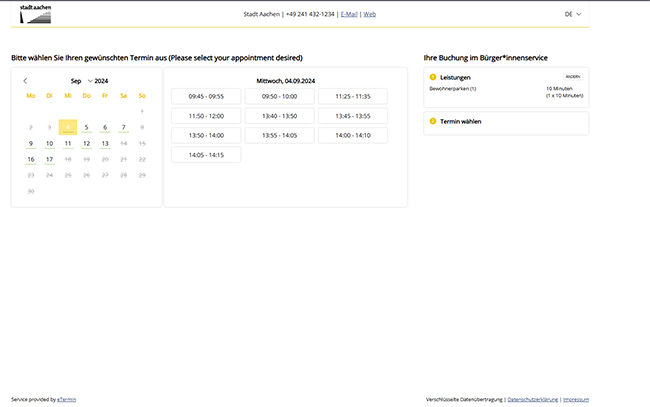Open the DE language dropdown
This screenshot has width=650, height=407.
573,14
